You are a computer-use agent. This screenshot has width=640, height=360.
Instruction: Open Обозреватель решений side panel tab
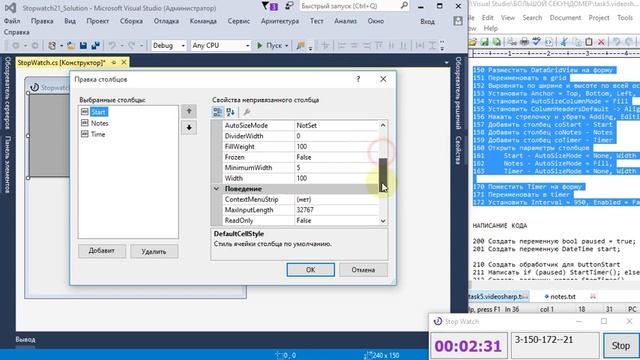[458, 93]
